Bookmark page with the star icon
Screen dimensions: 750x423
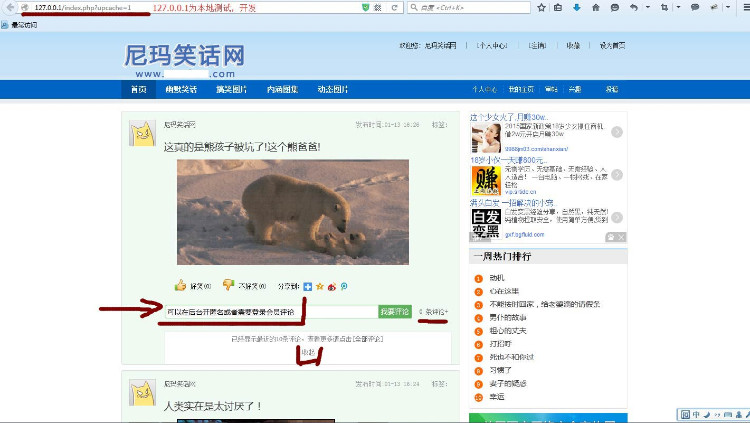pos(541,7)
